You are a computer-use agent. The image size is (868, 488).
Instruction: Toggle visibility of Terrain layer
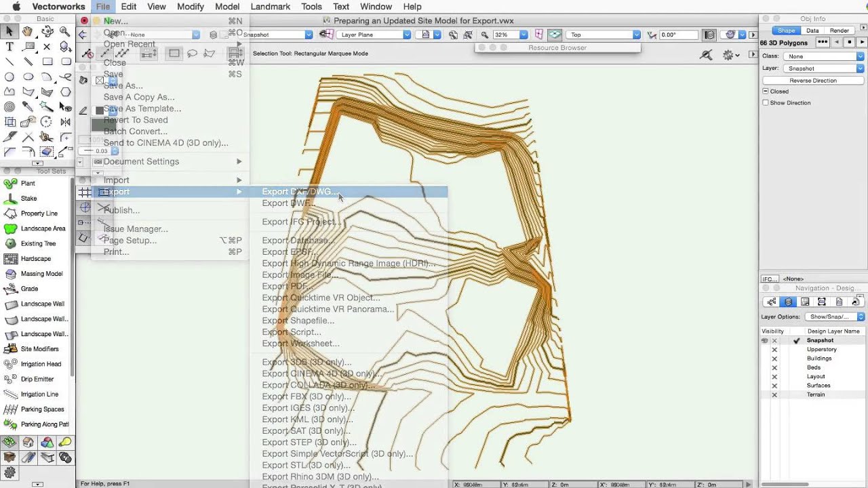coord(774,394)
